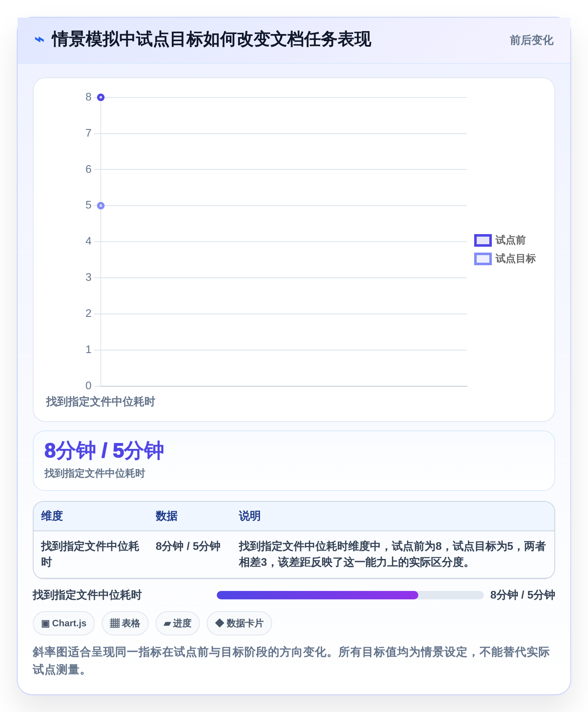Select the 进度 chip
This screenshot has height=712, width=588.
178,623
